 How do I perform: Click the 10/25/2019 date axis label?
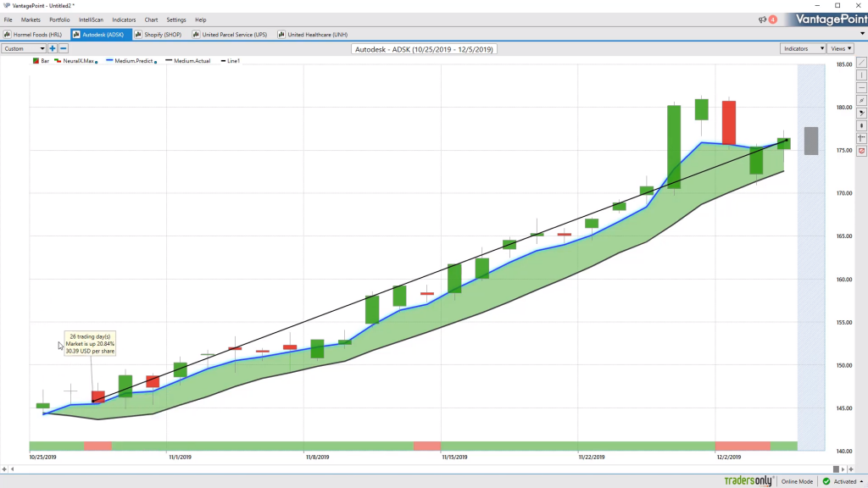coord(42,457)
